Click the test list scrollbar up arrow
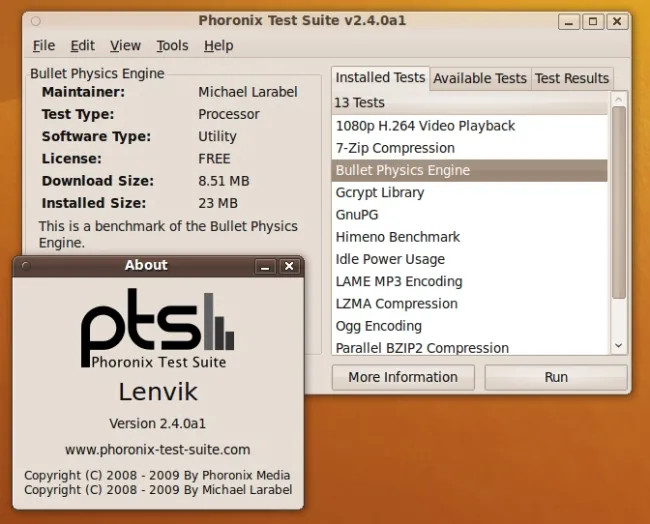Image resolution: width=650 pixels, height=524 pixels. coord(618,99)
